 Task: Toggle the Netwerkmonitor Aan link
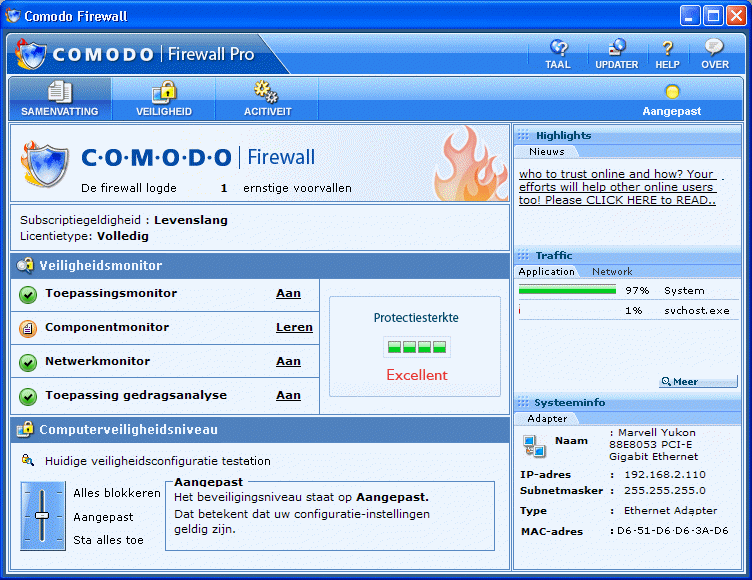pos(288,361)
